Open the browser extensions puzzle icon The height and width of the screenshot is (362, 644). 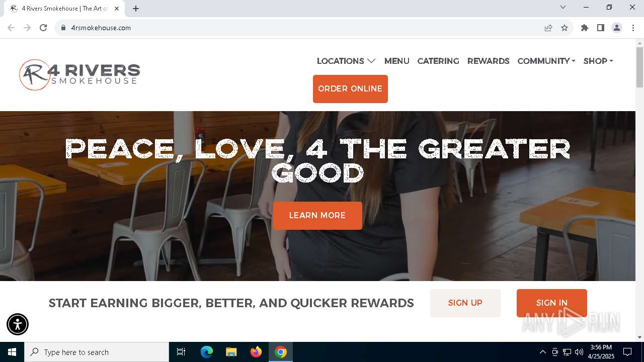point(585,28)
